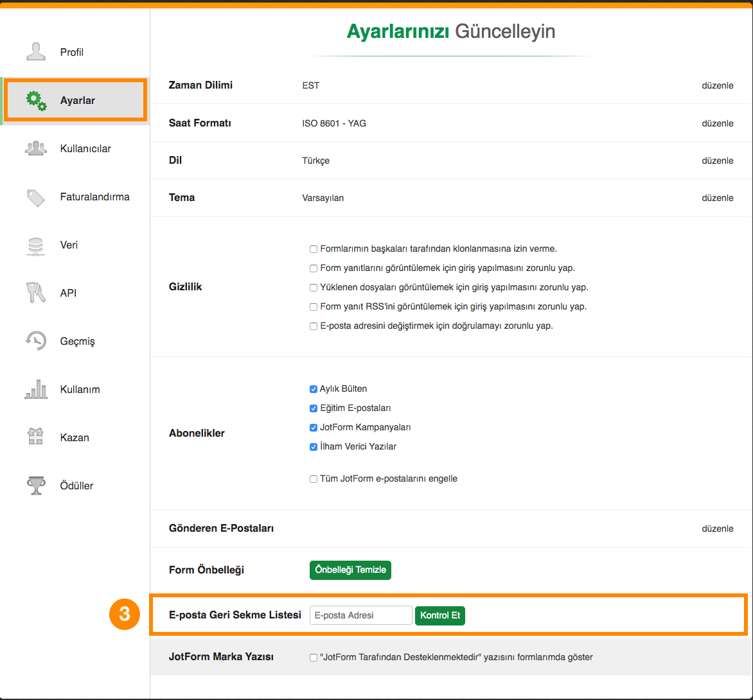Viewport: 753px width, 700px height.
Task: Click the Faturalandırma price tag icon
Action: (x=36, y=197)
